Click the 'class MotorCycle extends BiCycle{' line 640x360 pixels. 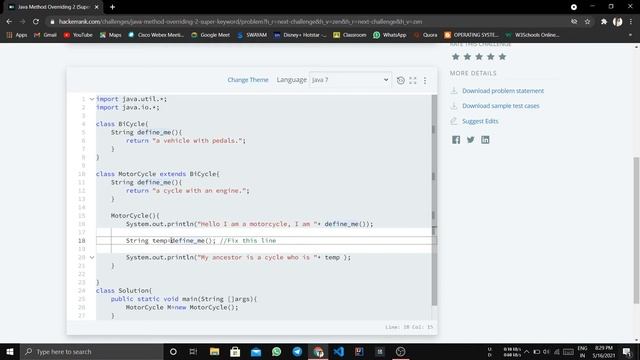158,174
